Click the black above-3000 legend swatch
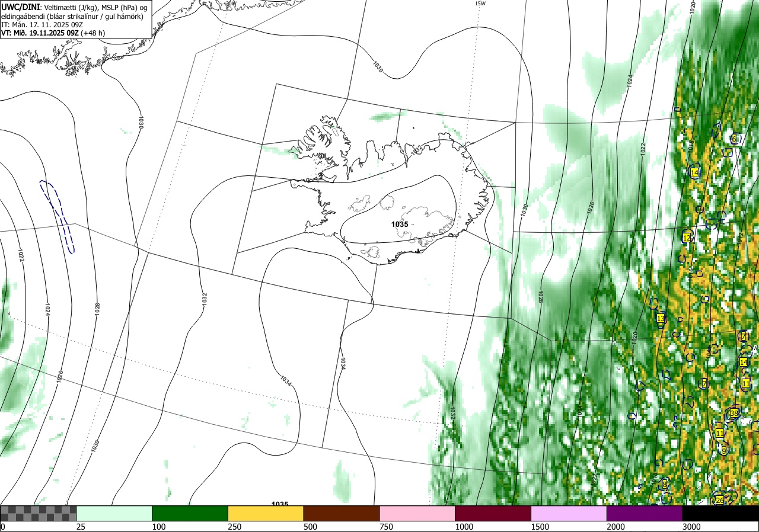The height and width of the screenshot is (532, 759). [720, 513]
